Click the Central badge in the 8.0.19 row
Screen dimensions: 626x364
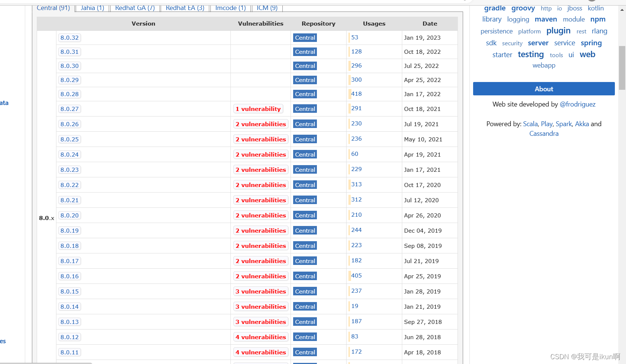305,230
